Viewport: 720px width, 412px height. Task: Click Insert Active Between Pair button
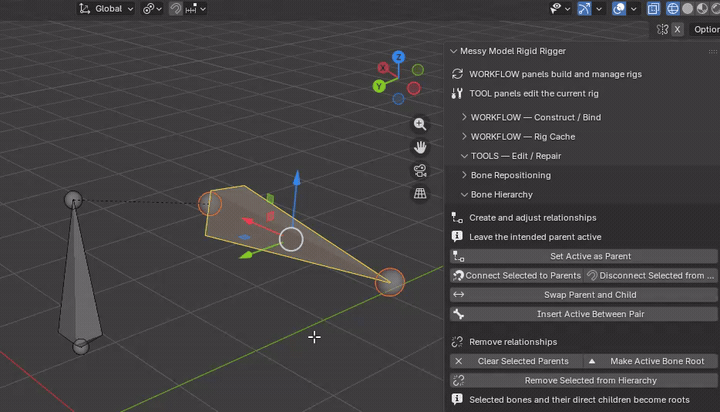584,314
